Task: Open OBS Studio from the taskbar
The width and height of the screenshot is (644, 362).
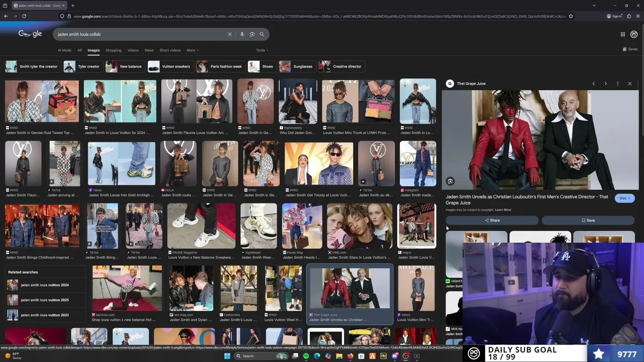Action: point(406,356)
